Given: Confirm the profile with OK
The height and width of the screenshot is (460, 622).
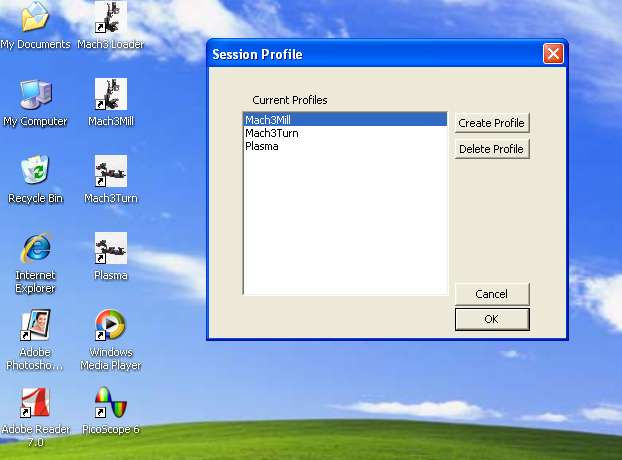Looking at the screenshot, I should tap(492, 319).
